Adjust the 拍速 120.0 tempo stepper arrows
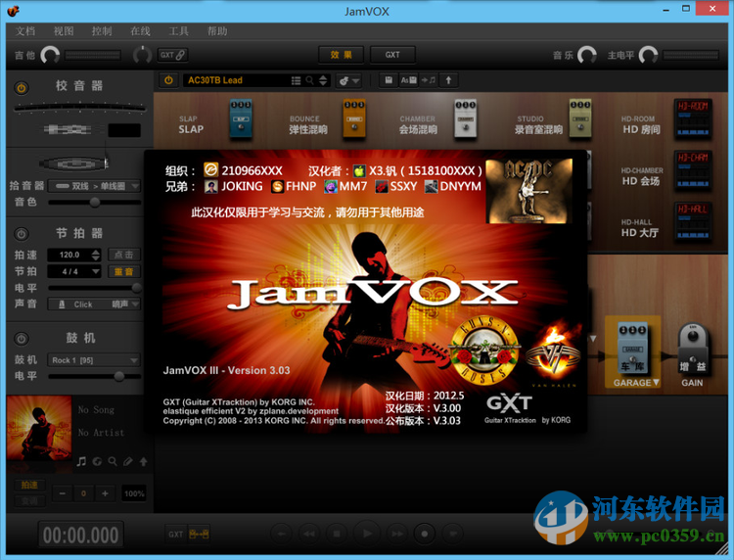This screenshot has height=560, width=734. click(96, 255)
